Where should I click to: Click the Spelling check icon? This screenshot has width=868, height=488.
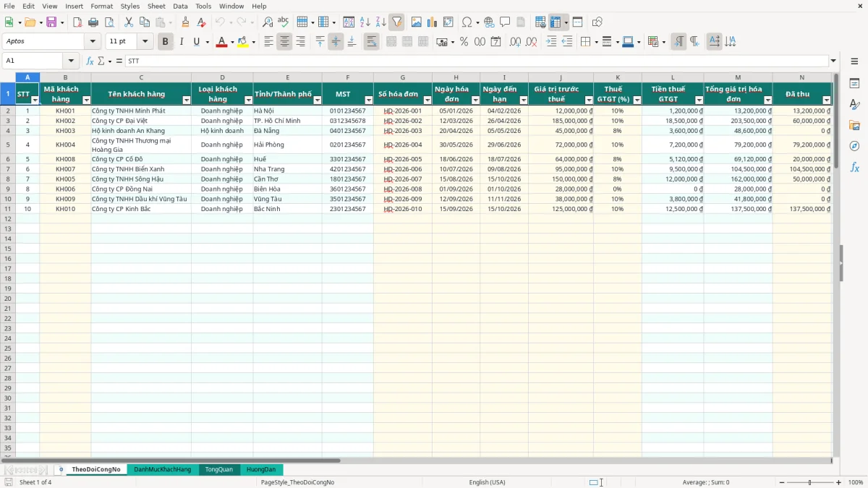[283, 22]
